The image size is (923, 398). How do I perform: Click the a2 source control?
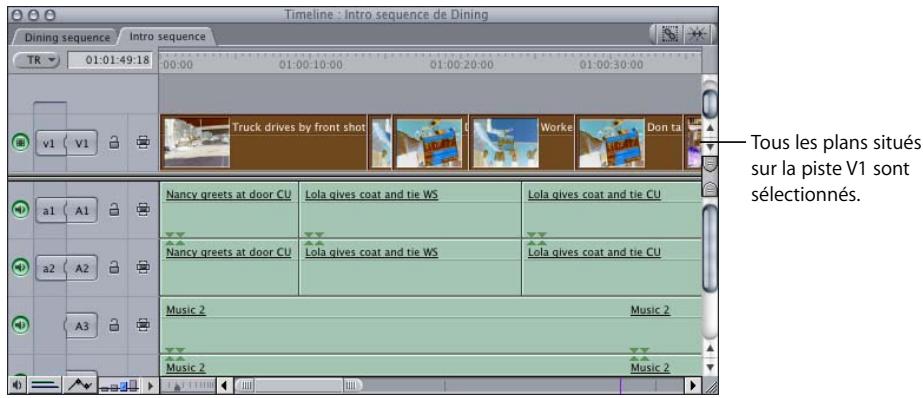(50, 268)
